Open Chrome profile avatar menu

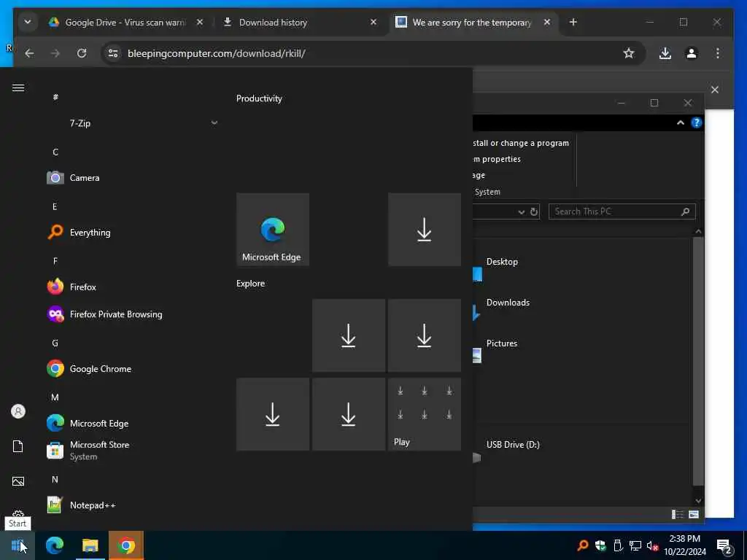[692, 53]
